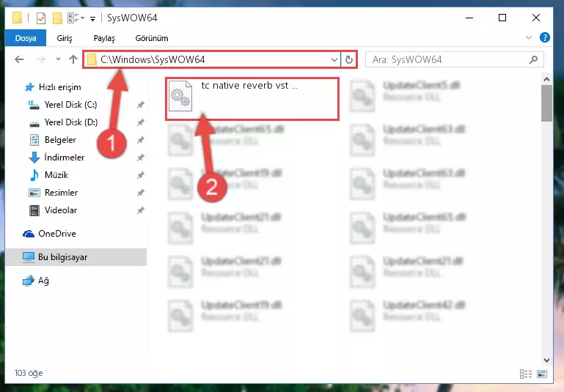Open the İndirmeler folder
Screen dimensions: 564x392
(65, 158)
